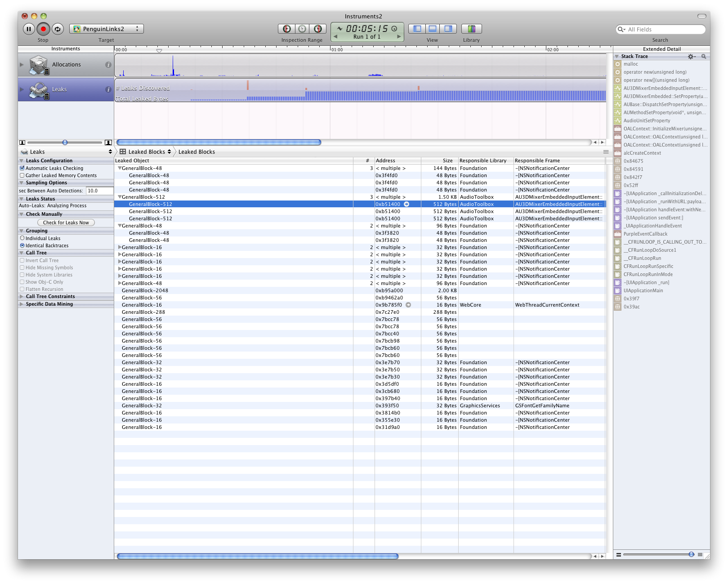This screenshot has height=584, width=728.
Task: Toggle Automatic Leaks Checking checkbox
Action: coord(22,168)
